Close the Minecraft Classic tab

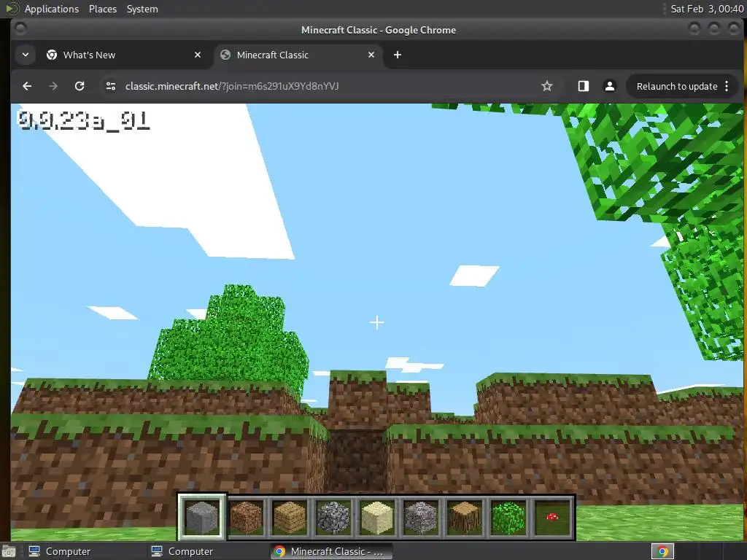(371, 55)
